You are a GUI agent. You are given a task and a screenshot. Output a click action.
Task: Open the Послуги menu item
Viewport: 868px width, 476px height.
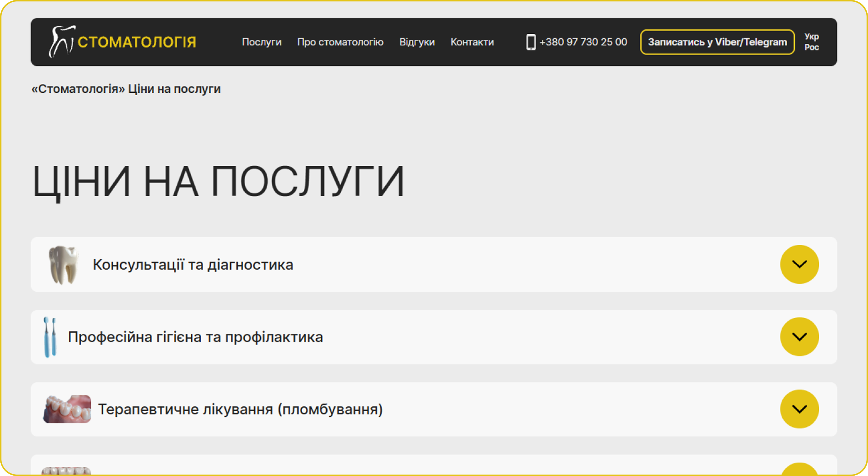tap(262, 42)
